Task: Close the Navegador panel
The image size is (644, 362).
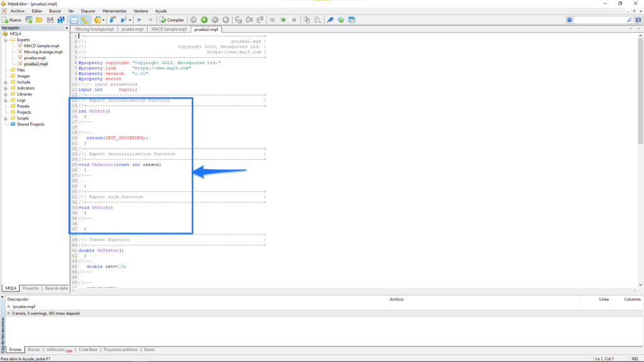Action: coord(67,28)
